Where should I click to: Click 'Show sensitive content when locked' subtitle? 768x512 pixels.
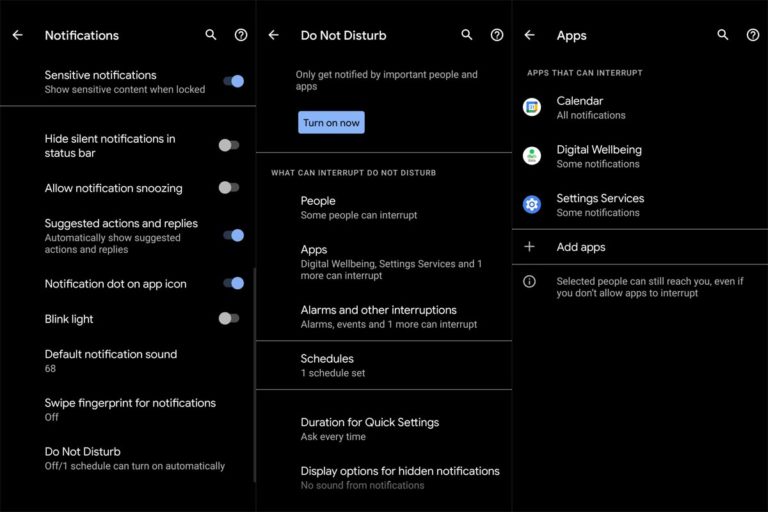(125, 89)
